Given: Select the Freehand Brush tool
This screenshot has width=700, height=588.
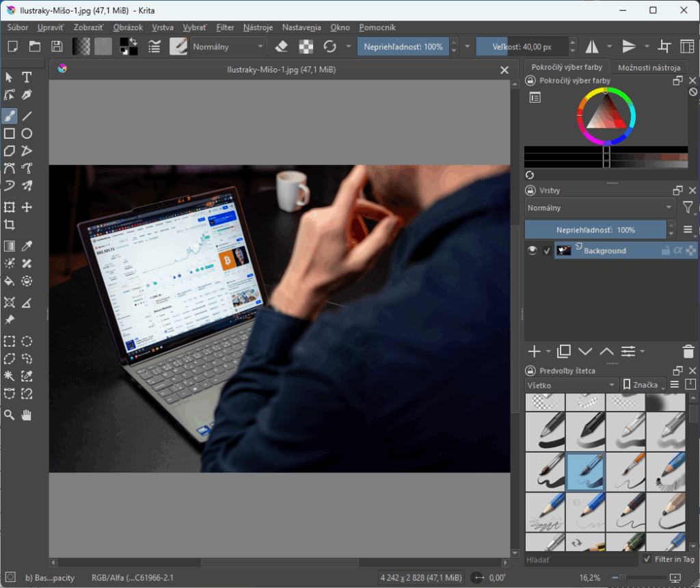Looking at the screenshot, I should pyautogui.click(x=10, y=116).
